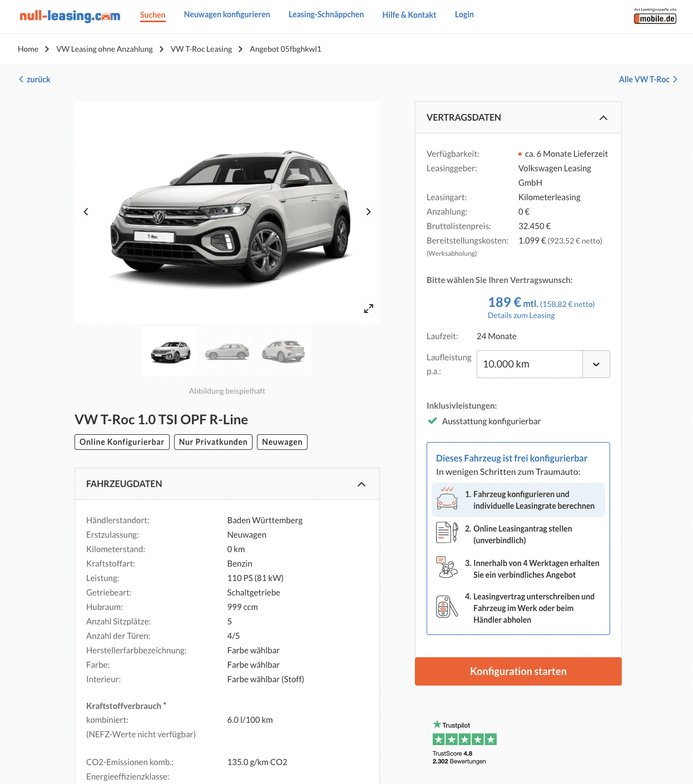Screen dimensions: 693x784
Task: Click the car key pickup icon
Action: point(447,607)
